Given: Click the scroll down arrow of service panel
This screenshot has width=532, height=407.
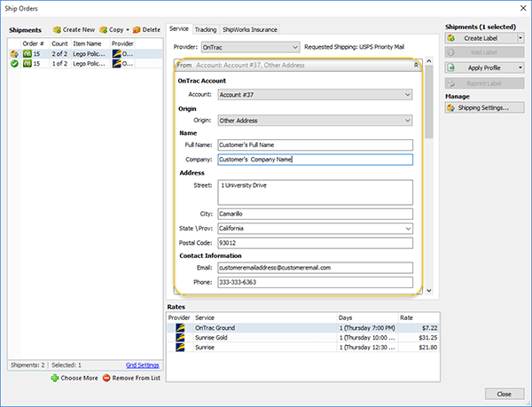Looking at the screenshot, I should pos(429,290).
